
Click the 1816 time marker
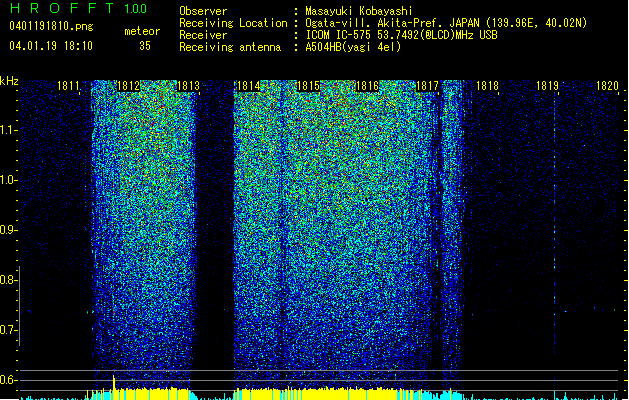click(x=367, y=86)
